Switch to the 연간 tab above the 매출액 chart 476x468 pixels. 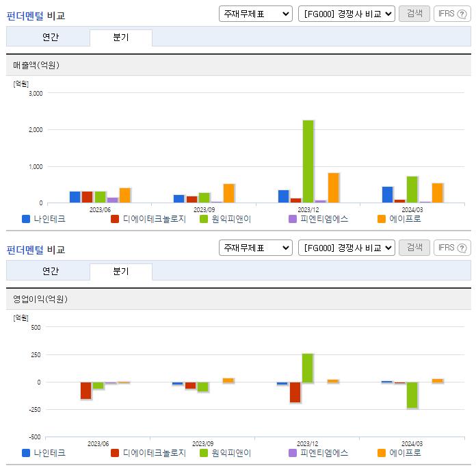click(51, 37)
